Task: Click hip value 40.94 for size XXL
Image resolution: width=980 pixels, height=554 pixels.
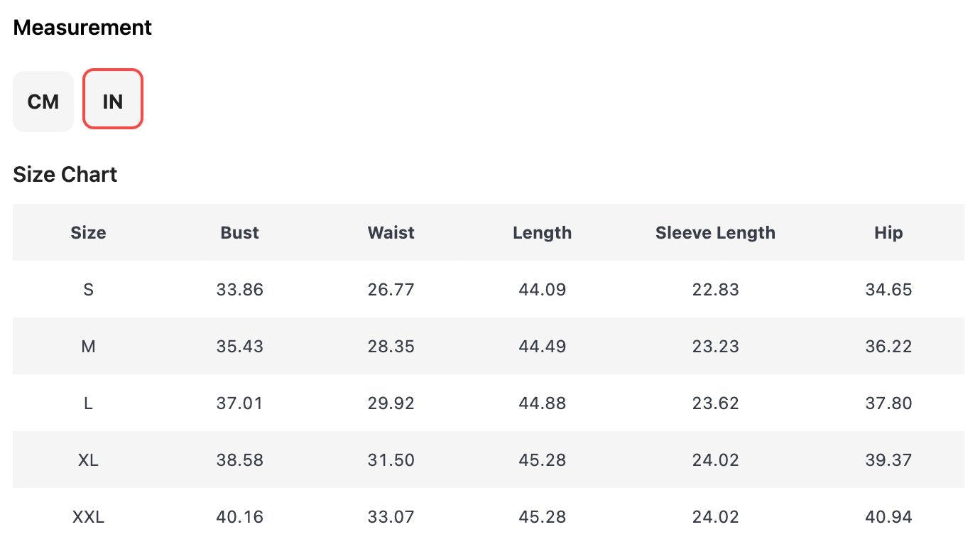Action: point(888,517)
